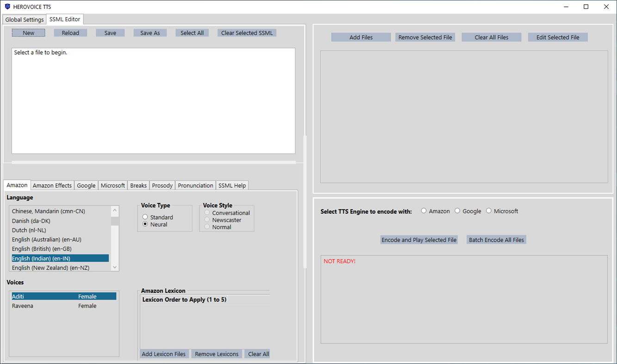
Task: Batch Encode All Files
Action: pos(496,240)
